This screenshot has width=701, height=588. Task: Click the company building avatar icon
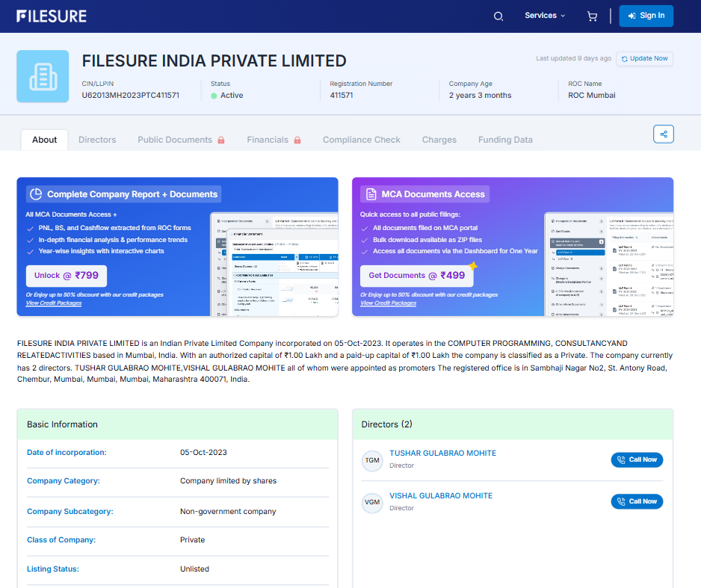click(43, 76)
